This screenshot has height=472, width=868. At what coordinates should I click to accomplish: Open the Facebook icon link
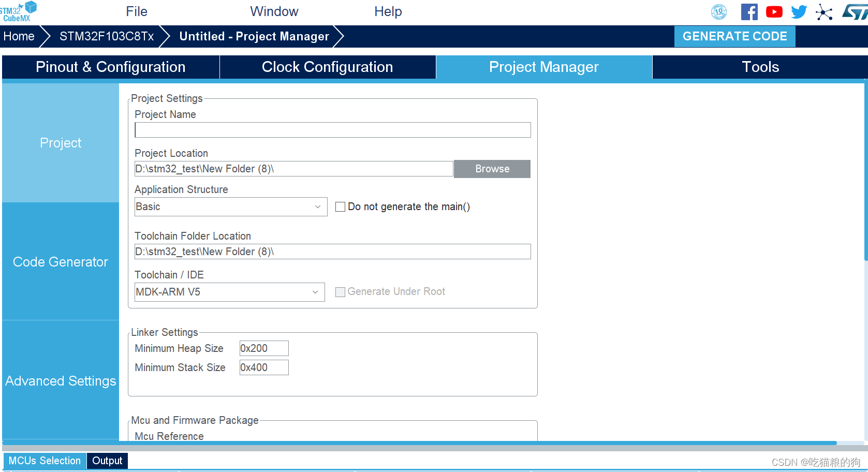[x=749, y=12]
